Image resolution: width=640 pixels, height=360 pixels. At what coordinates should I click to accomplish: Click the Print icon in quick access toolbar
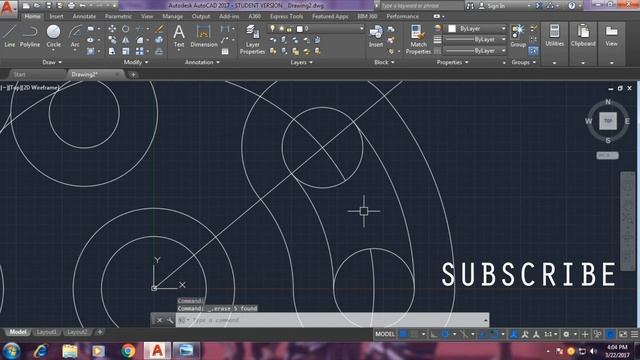tap(71, 6)
